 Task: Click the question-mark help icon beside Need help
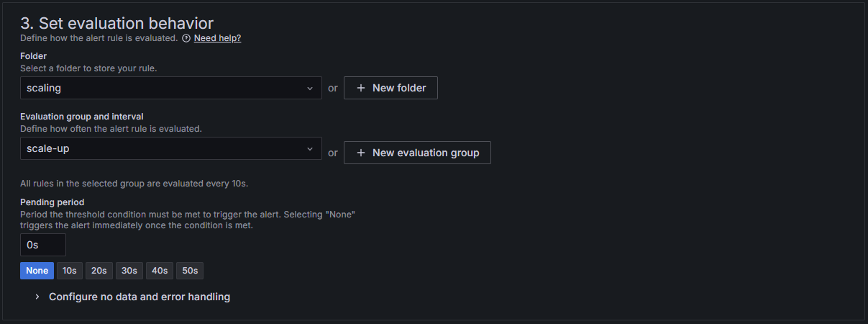pos(186,38)
